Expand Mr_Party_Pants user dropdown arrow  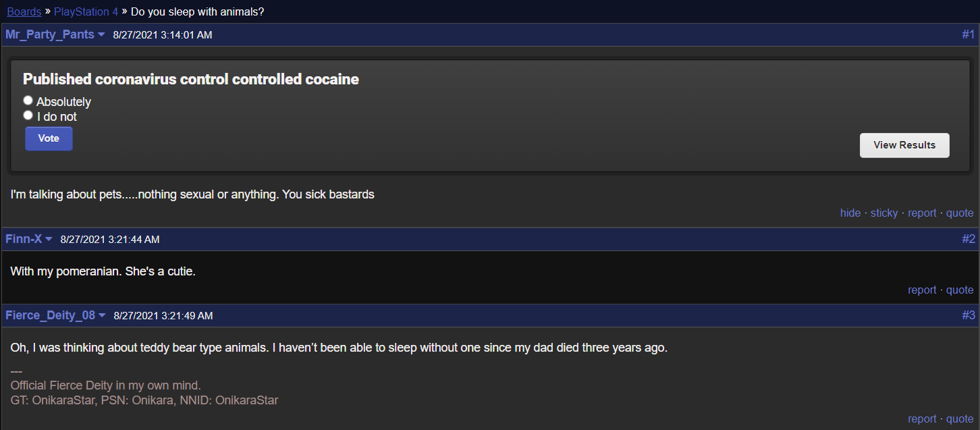(101, 34)
